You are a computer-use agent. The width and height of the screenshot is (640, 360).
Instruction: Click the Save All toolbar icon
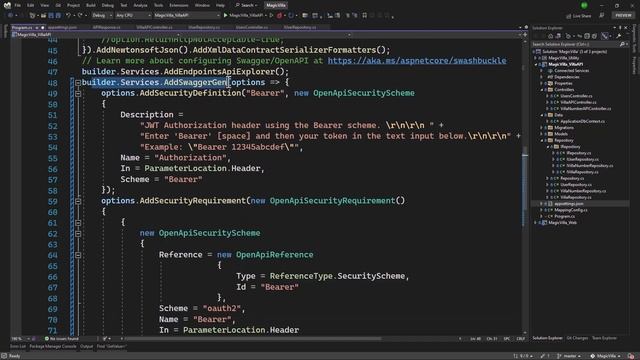(58, 16)
